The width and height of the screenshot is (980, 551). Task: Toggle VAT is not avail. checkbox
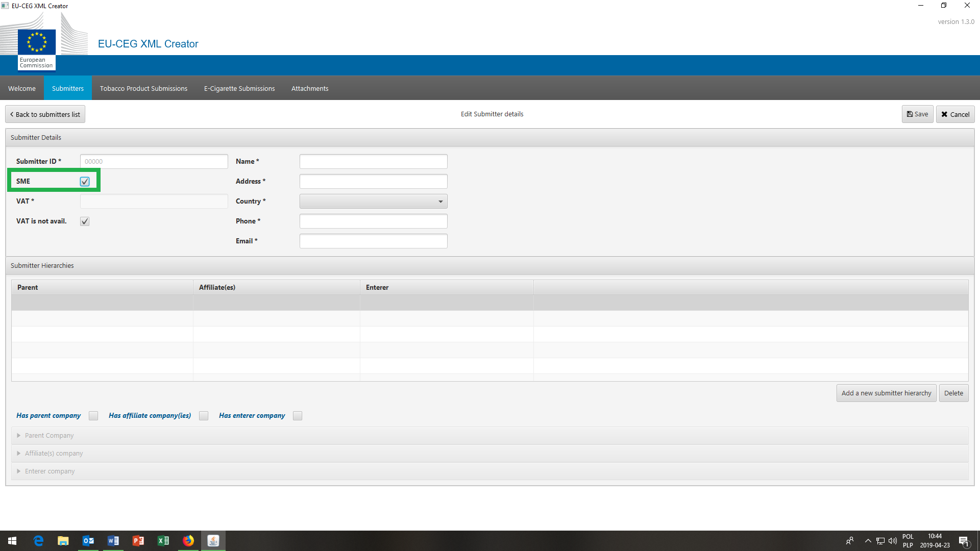click(85, 221)
